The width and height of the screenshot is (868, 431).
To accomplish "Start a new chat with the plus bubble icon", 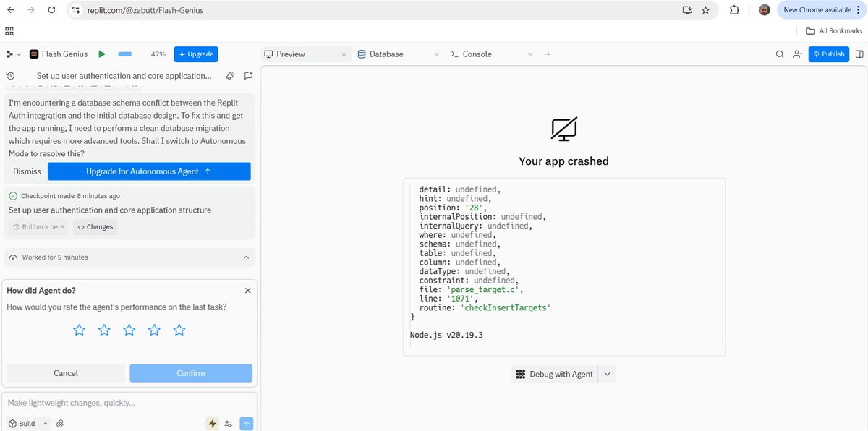I will click(x=248, y=75).
